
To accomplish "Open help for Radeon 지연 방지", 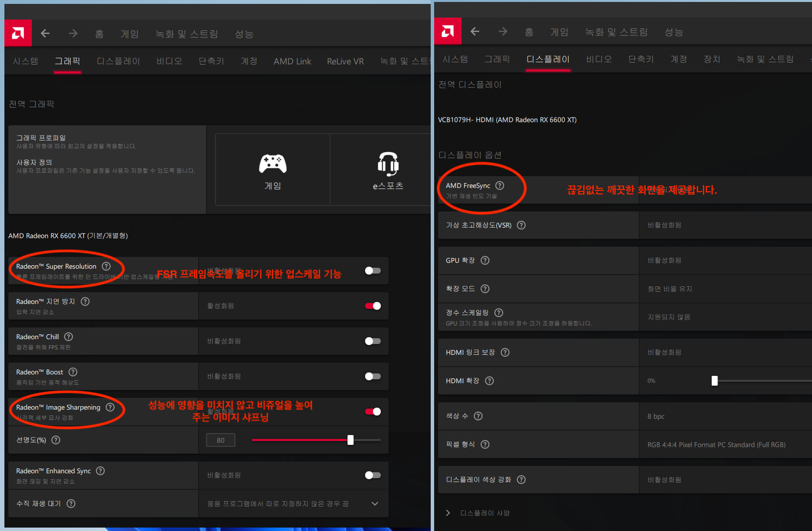I will [85, 301].
